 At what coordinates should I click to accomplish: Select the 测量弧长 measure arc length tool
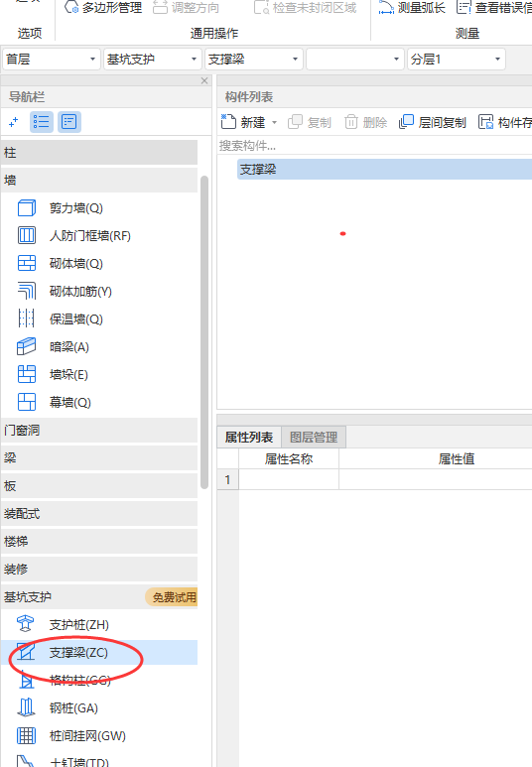[x=412, y=7]
